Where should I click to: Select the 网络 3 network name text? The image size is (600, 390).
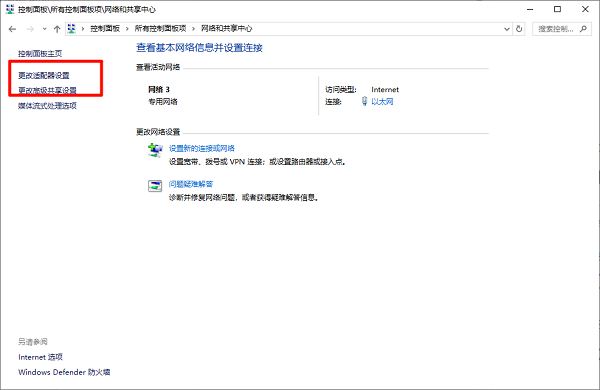pos(159,90)
